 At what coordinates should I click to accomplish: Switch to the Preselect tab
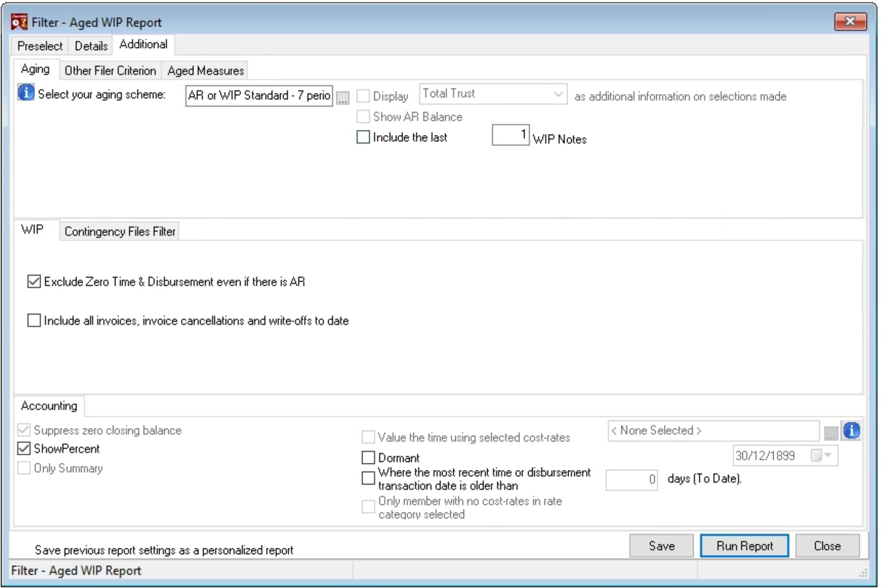(40, 46)
